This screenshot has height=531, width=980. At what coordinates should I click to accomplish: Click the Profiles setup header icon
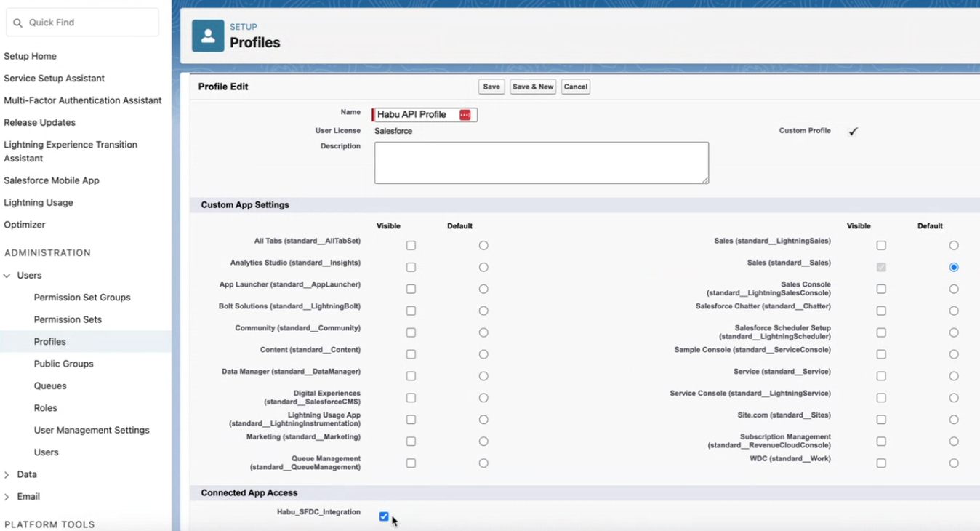(207, 36)
